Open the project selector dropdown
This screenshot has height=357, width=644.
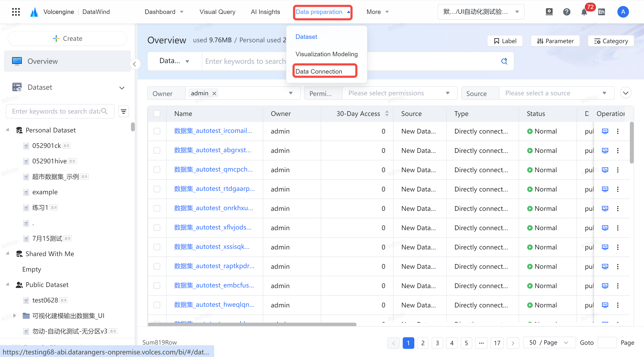pyautogui.click(x=481, y=12)
